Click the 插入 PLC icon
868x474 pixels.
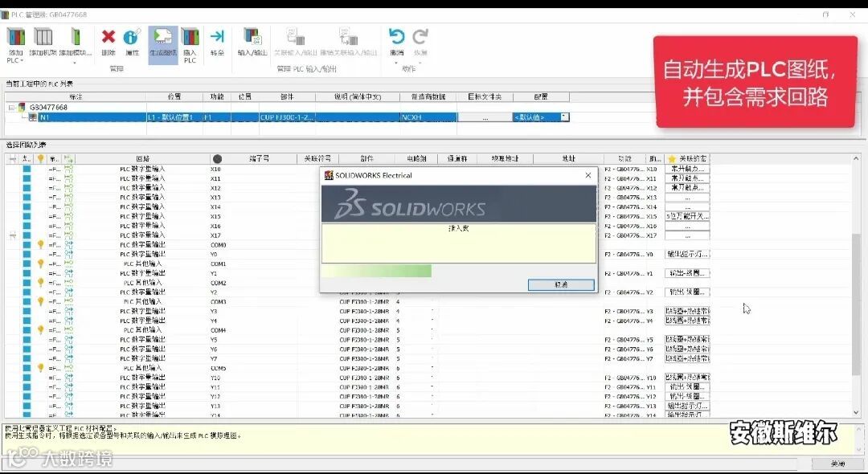click(x=190, y=37)
